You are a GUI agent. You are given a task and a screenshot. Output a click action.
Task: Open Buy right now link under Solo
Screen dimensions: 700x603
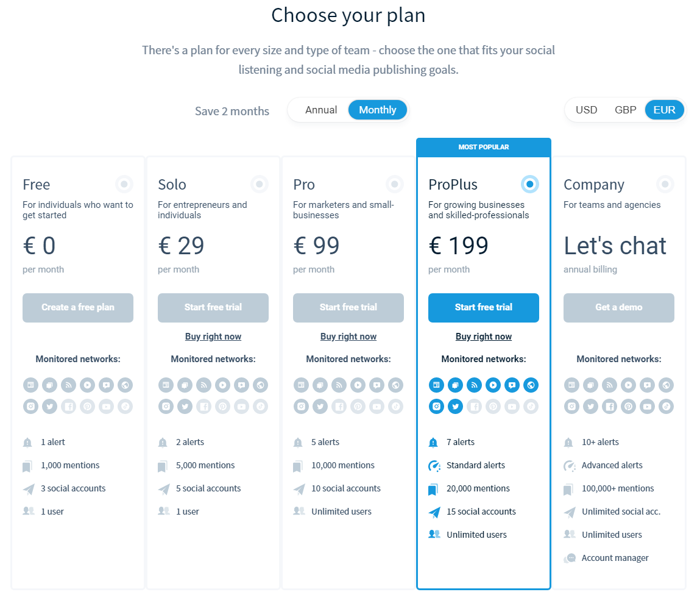[213, 337]
